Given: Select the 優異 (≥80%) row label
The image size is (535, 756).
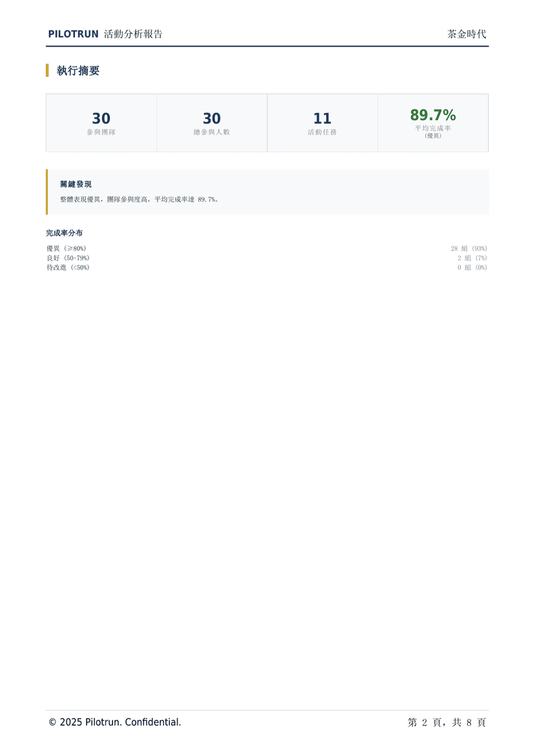Looking at the screenshot, I should coord(66,248).
